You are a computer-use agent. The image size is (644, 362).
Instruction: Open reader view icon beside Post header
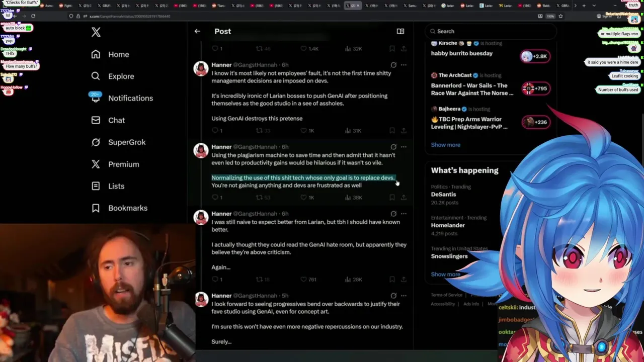coord(400,31)
